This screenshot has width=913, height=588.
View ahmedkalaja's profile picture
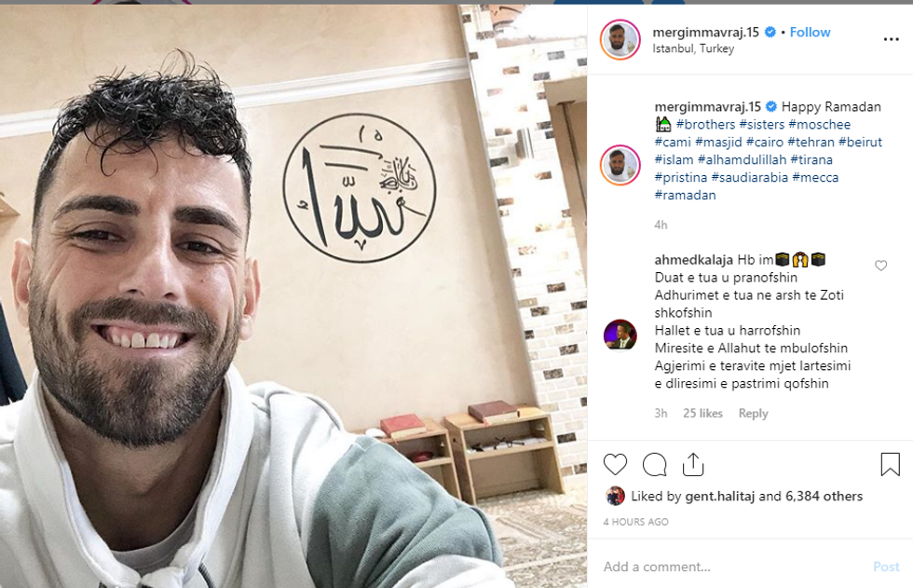(x=620, y=335)
